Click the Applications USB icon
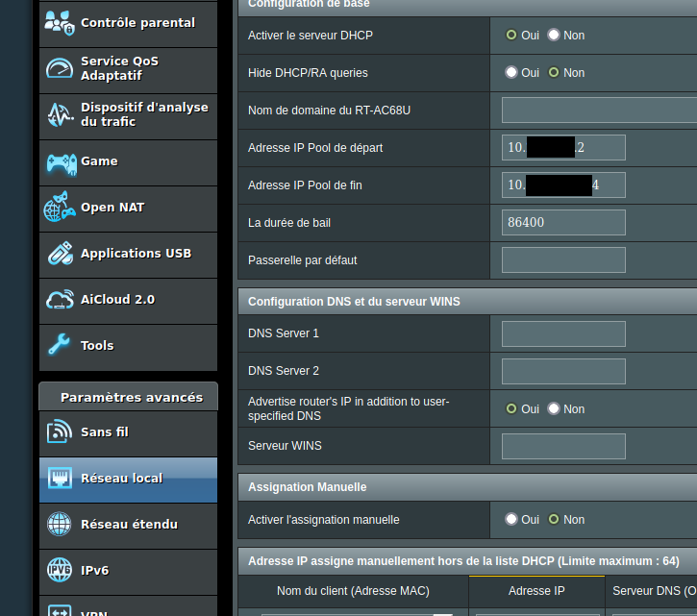The height and width of the screenshot is (616, 697). click(x=60, y=253)
